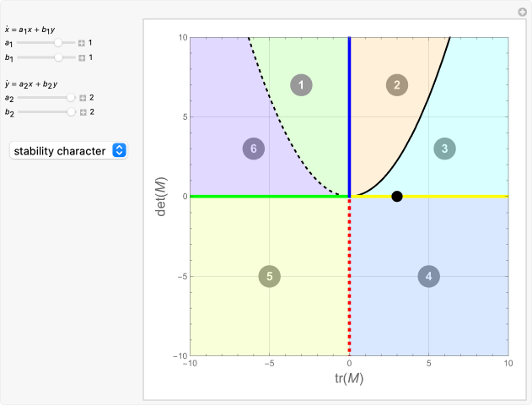Screen dimensions: 532x406
Task: Expand the a2 slider controls
Action: [82, 97]
